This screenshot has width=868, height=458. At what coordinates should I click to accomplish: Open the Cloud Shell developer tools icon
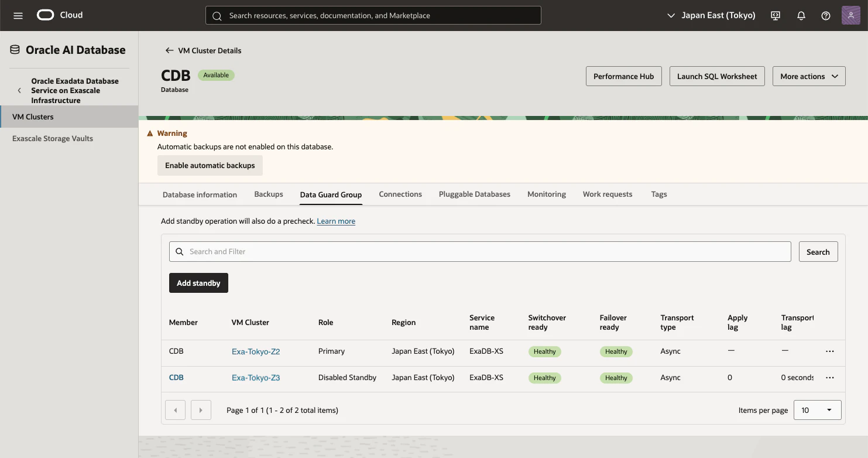point(776,16)
